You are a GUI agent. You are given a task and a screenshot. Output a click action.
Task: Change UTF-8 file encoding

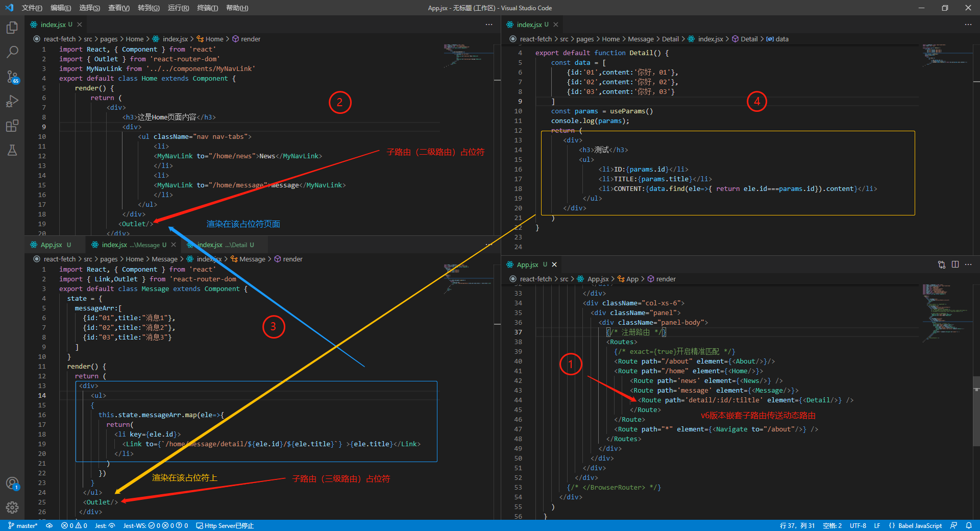coord(858,525)
